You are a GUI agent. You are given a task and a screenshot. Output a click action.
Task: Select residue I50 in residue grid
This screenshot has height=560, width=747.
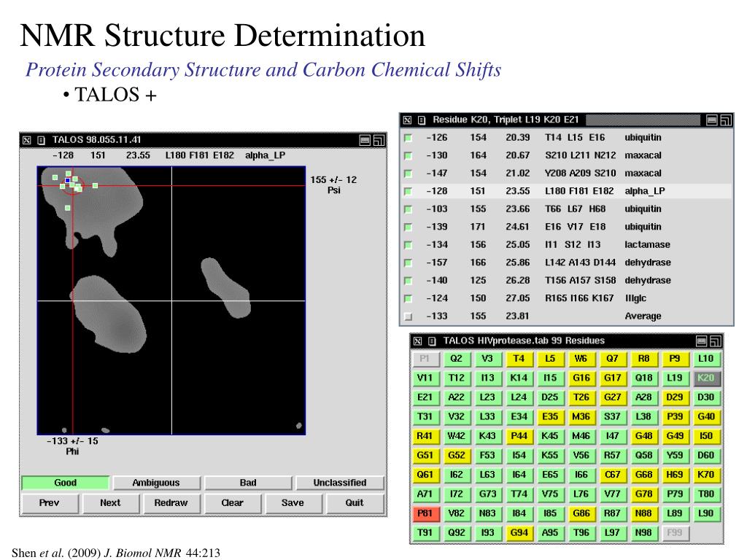tap(706, 436)
